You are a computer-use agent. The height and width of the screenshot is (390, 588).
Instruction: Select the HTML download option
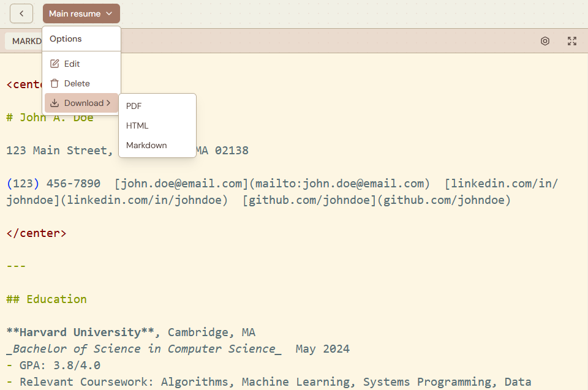[x=137, y=126]
